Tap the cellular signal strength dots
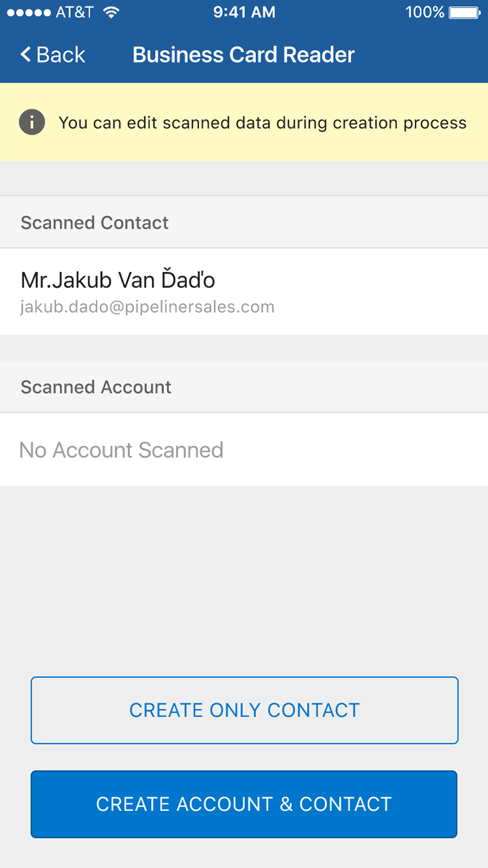The height and width of the screenshot is (868, 488). (29, 12)
